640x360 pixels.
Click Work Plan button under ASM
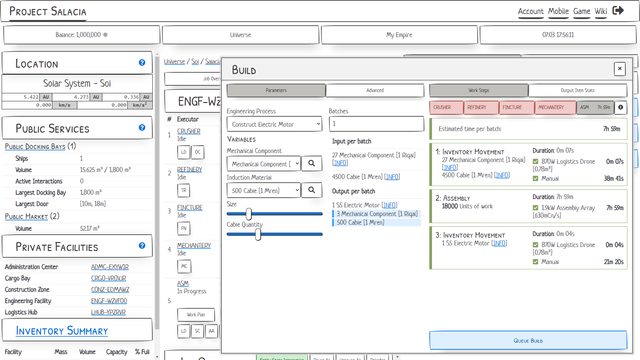point(196,315)
